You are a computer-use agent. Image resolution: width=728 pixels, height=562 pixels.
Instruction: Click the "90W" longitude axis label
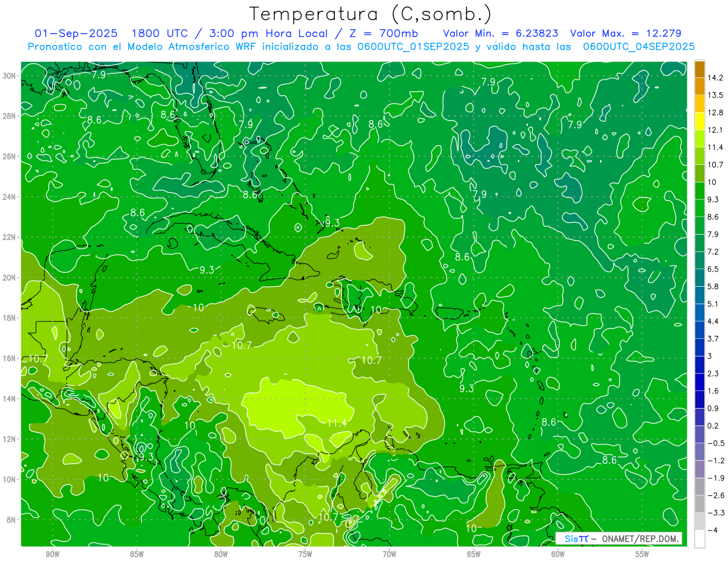pyautogui.click(x=52, y=554)
